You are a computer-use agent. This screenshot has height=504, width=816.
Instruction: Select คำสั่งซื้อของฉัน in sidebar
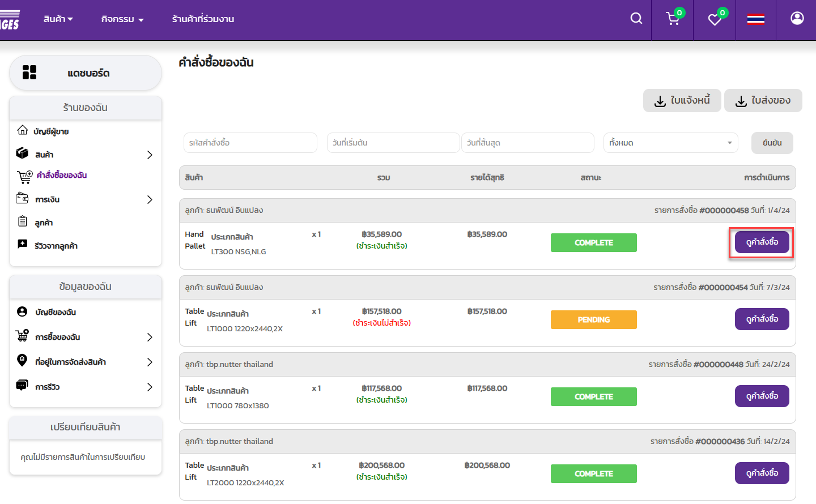coord(61,176)
